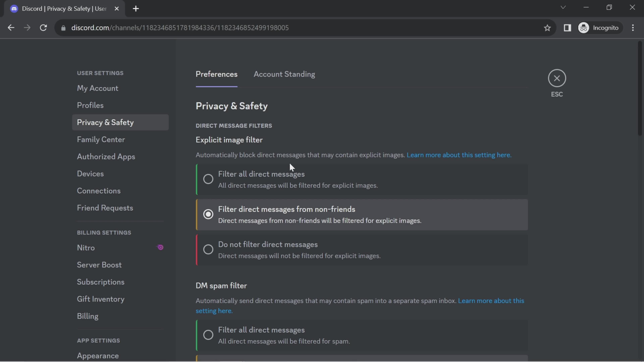Click Learn more about explicit filter link
Image resolution: width=644 pixels, height=362 pixels.
pyautogui.click(x=459, y=155)
